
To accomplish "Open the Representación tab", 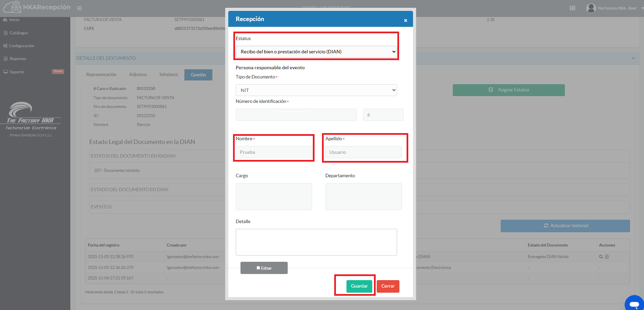I will pos(101,75).
